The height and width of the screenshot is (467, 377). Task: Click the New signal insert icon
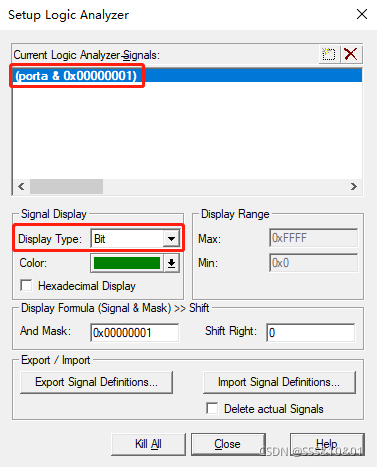coord(329,54)
